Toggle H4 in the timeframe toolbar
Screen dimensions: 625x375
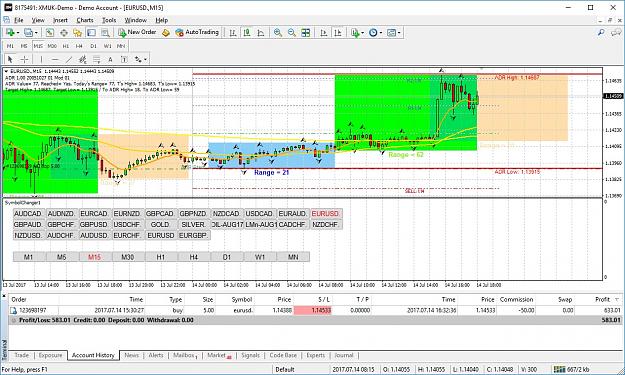pos(79,46)
